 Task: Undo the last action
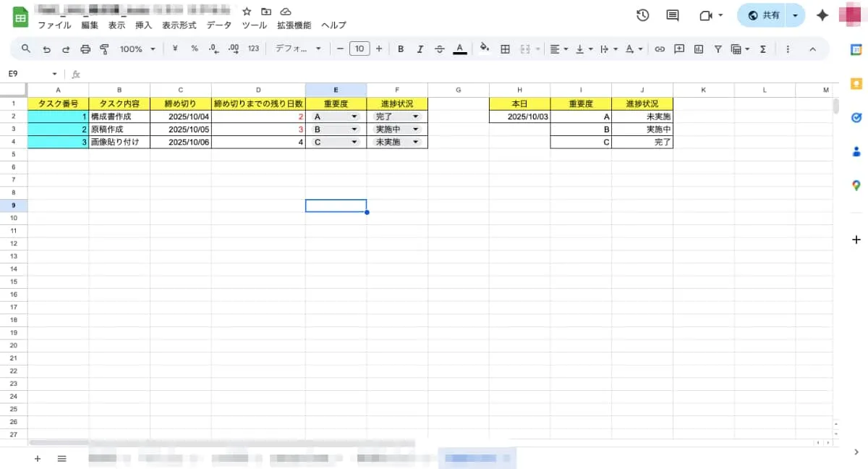pos(47,48)
